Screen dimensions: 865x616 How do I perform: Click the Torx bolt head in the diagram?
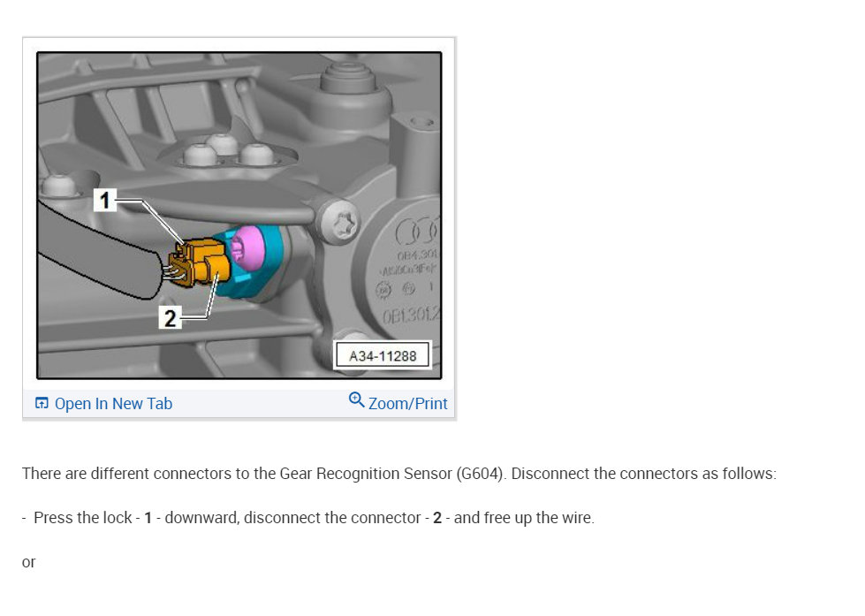pos(340,222)
